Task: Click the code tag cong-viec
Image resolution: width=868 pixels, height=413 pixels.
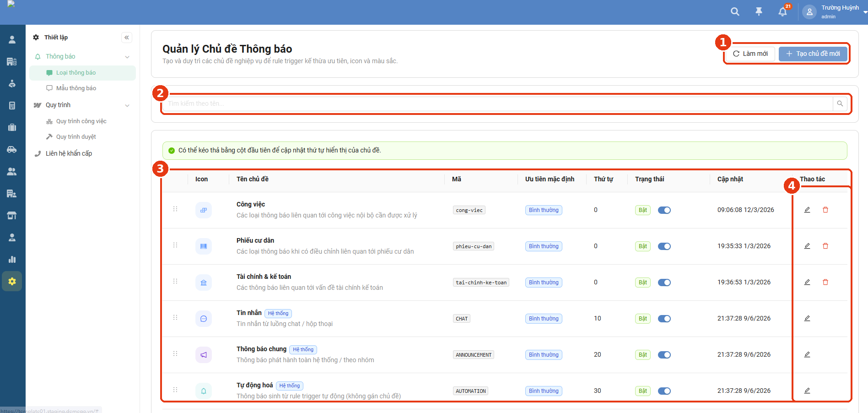Action: pos(469,210)
